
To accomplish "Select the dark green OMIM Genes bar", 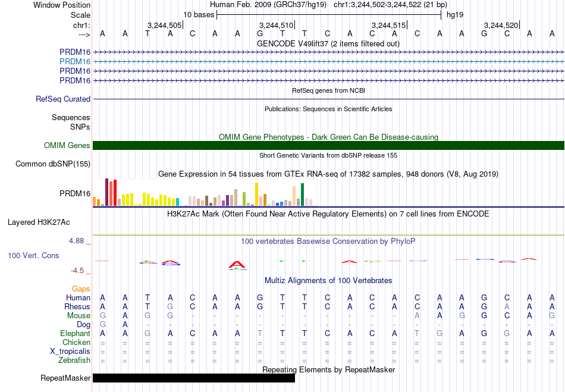I will 328,145.
